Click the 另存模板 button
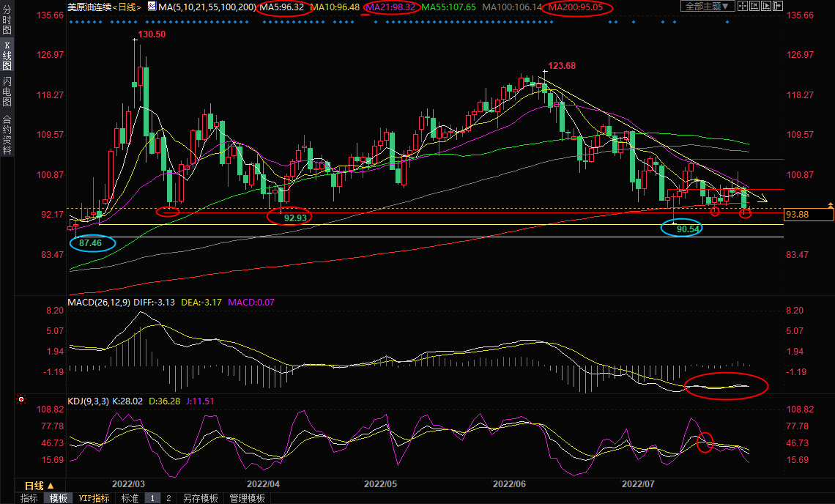 [200, 498]
